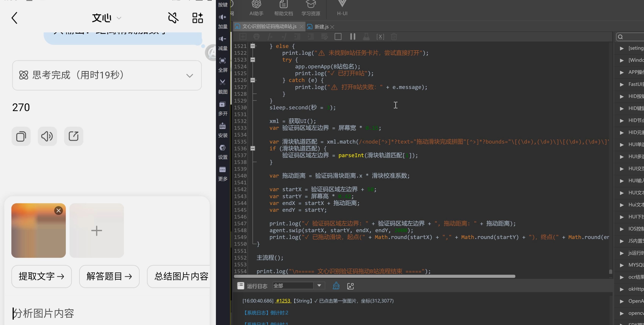
Task: Share the answer using share icon
Action: 74,136
